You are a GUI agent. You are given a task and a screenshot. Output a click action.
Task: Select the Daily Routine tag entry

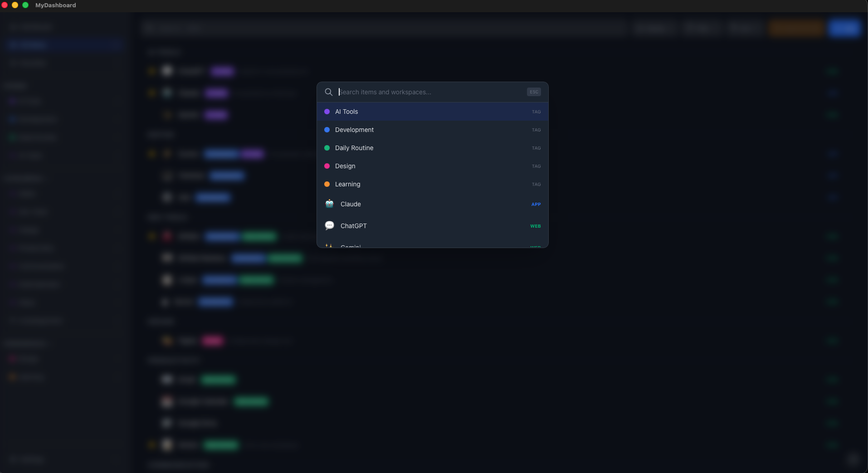pos(431,148)
